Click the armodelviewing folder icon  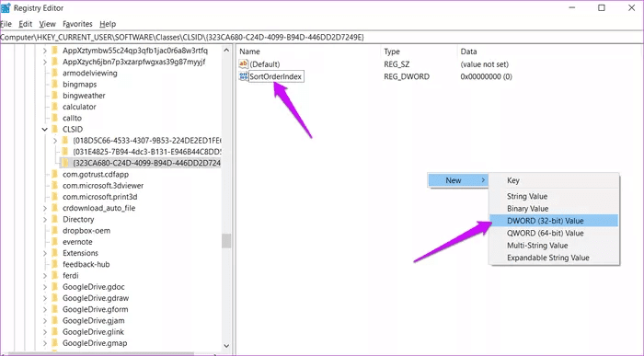click(x=55, y=73)
